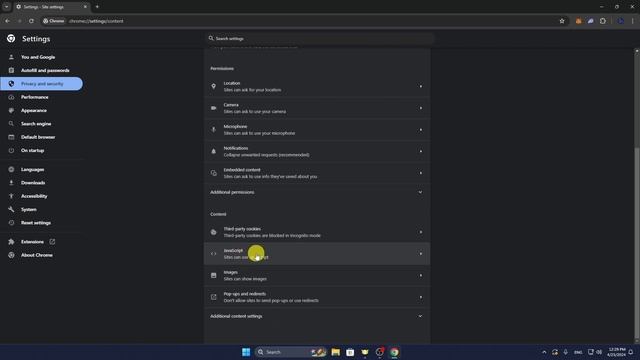Click the taskbar Search box

tap(291, 352)
